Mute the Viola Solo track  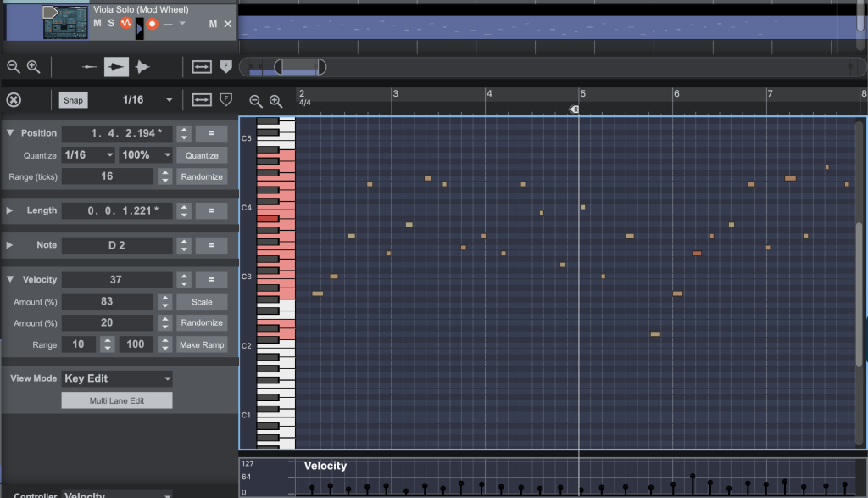pos(97,23)
